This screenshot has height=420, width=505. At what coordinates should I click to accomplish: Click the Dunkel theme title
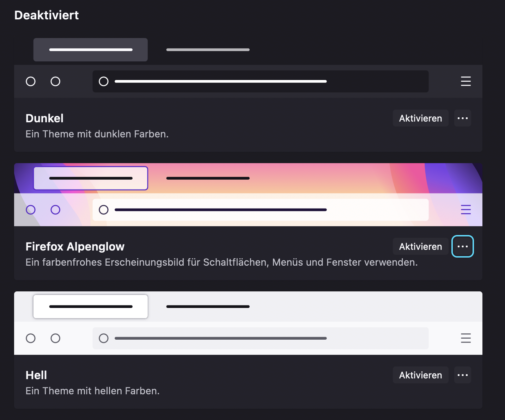[x=44, y=118]
